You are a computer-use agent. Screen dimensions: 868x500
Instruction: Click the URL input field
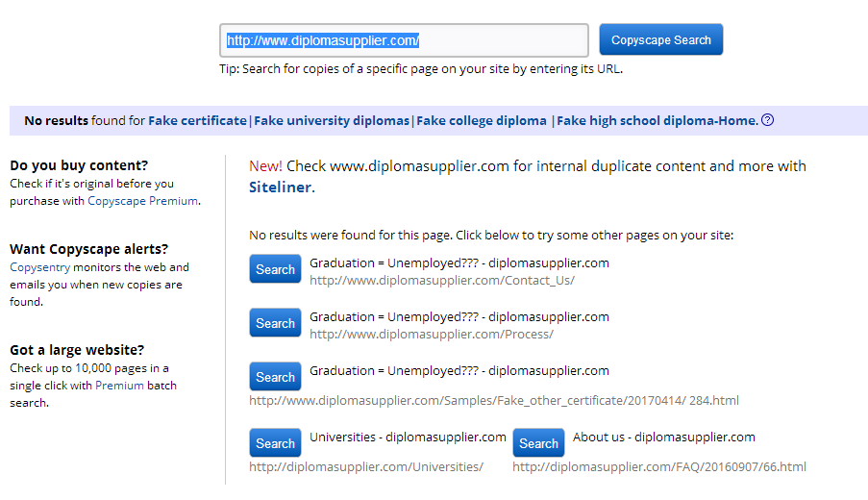click(x=404, y=40)
